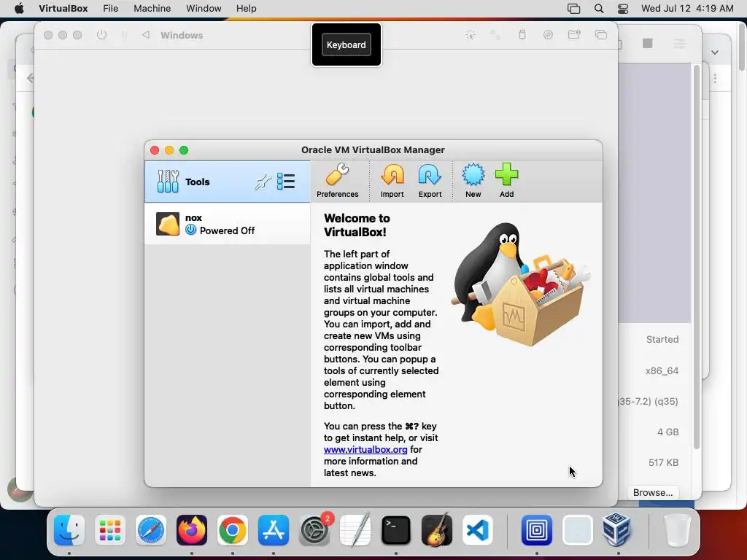Image resolution: width=747 pixels, height=560 pixels.
Task: Open the Machine menu
Action: click(x=152, y=9)
